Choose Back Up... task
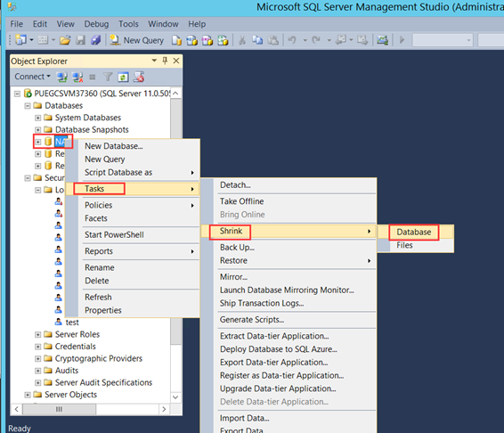This screenshot has height=433, width=504. 289,248
